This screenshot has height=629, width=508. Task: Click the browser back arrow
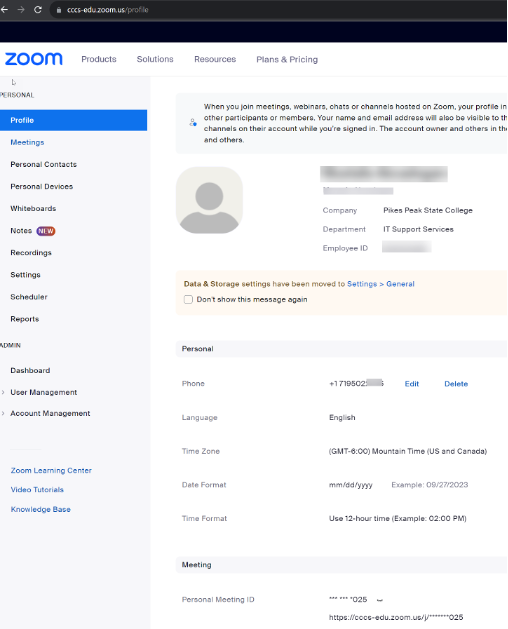click(4, 10)
